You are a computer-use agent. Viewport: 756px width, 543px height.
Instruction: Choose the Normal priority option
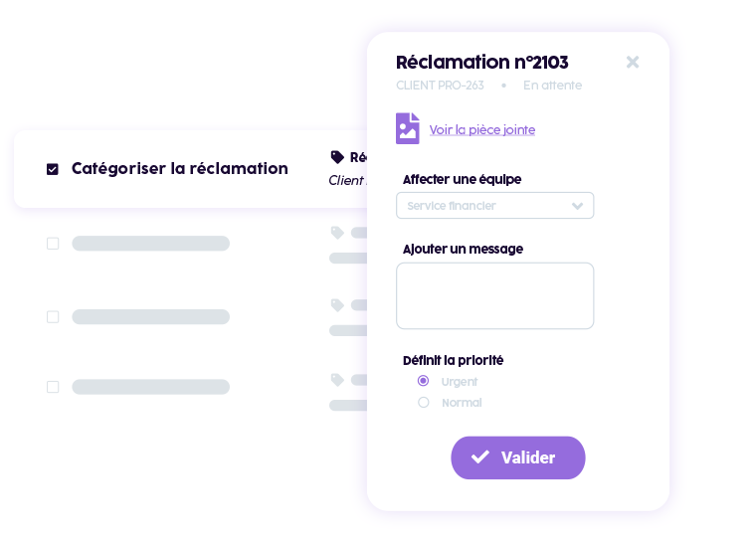click(x=424, y=403)
